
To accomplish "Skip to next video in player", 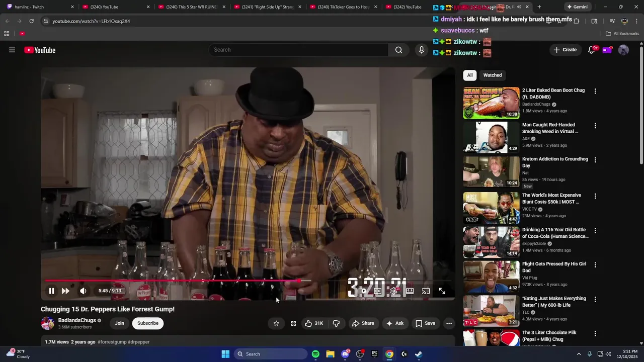I will click(65, 291).
